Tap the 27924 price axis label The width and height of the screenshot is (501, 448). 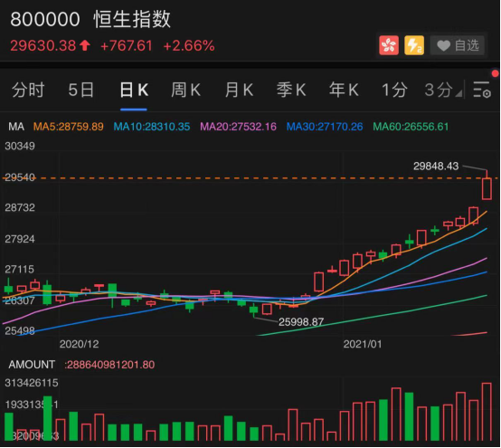click(x=20, y=239)
